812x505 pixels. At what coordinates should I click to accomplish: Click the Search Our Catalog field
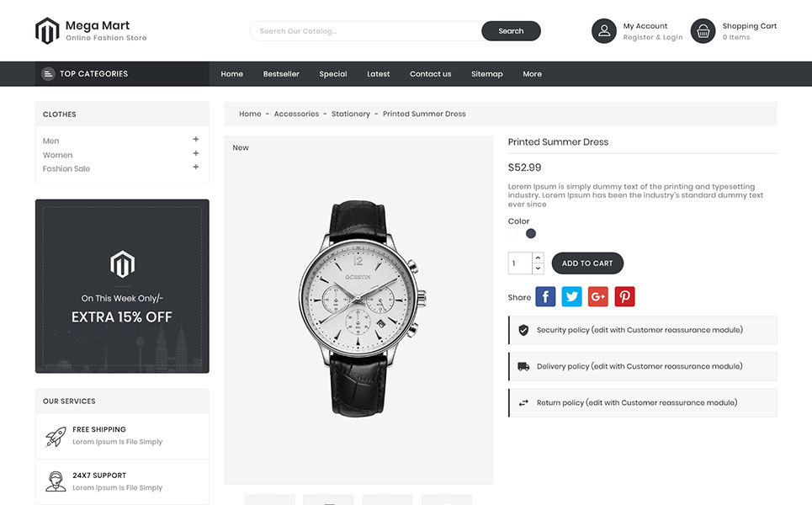pos(365,31)
